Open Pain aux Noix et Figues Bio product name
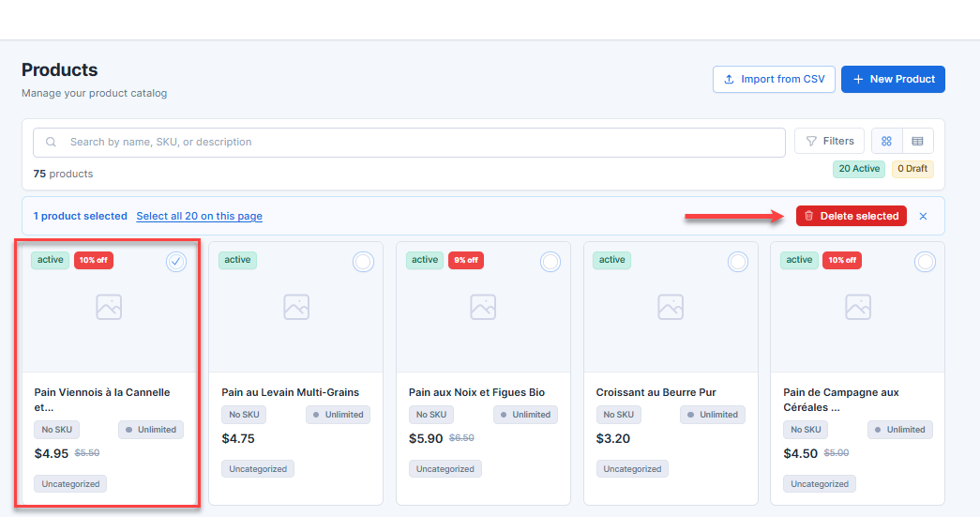The width and height of the screenshot is (980, 517). (477, 392)
